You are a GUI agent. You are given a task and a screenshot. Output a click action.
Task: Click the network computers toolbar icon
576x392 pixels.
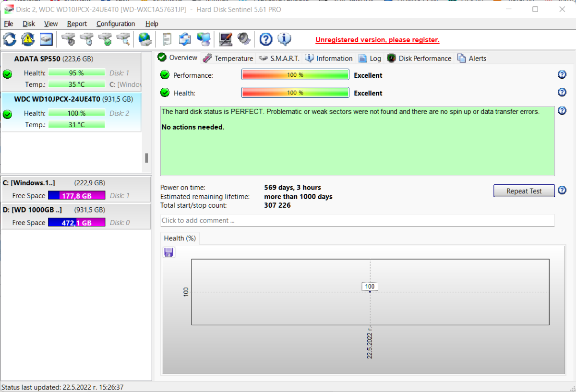tap(204, 39)
